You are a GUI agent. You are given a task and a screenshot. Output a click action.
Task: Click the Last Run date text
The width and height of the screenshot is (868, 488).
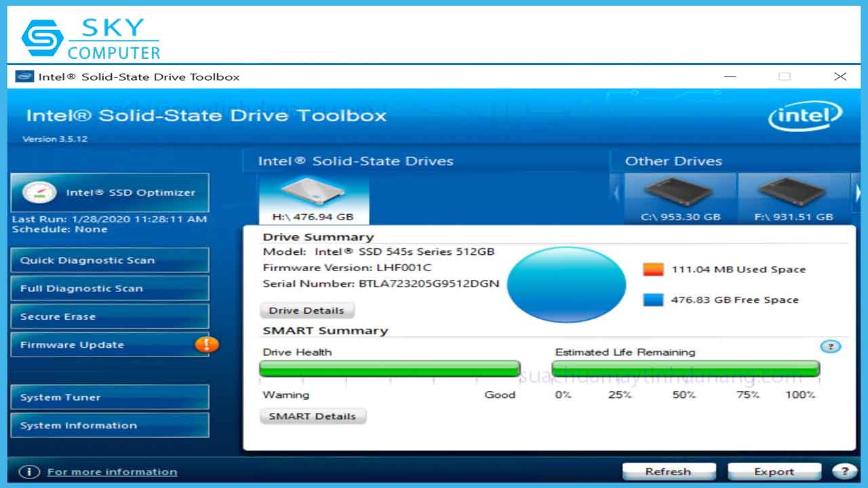coord(110,219)
